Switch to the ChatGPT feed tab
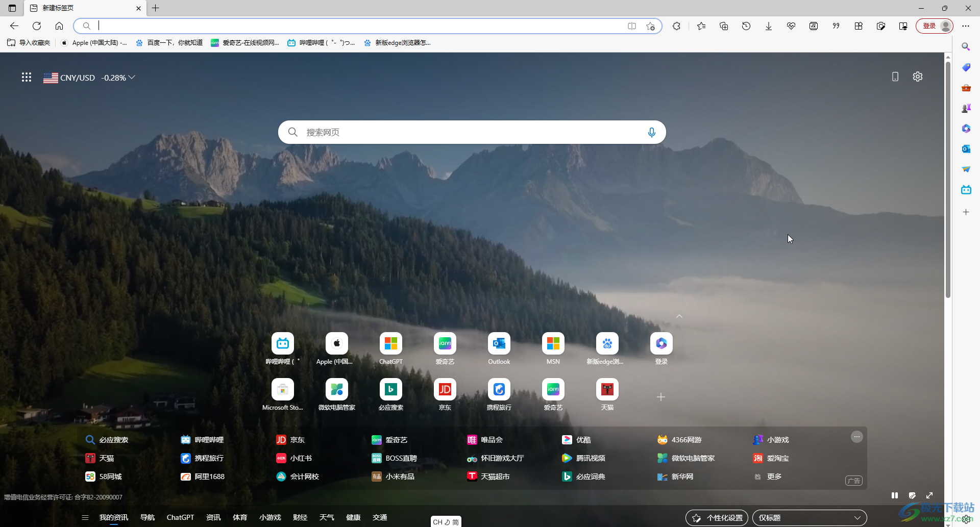 coord(180,517)
